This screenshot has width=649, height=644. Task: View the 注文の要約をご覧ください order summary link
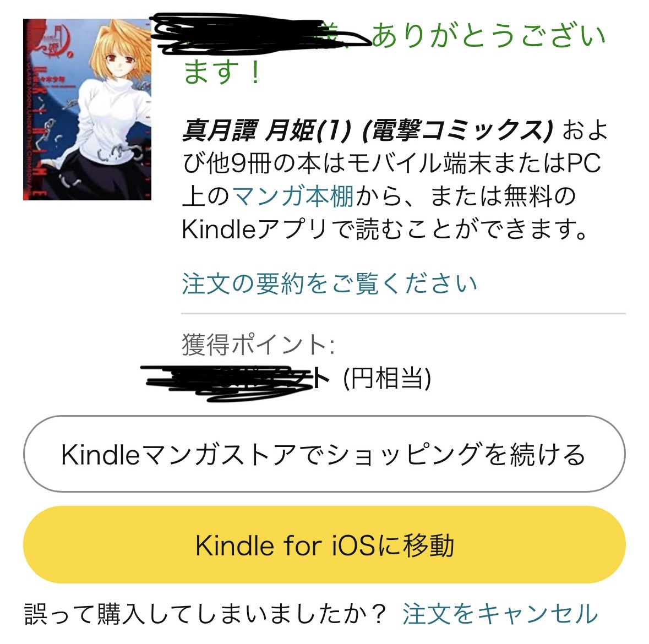(x=330, y=283)
